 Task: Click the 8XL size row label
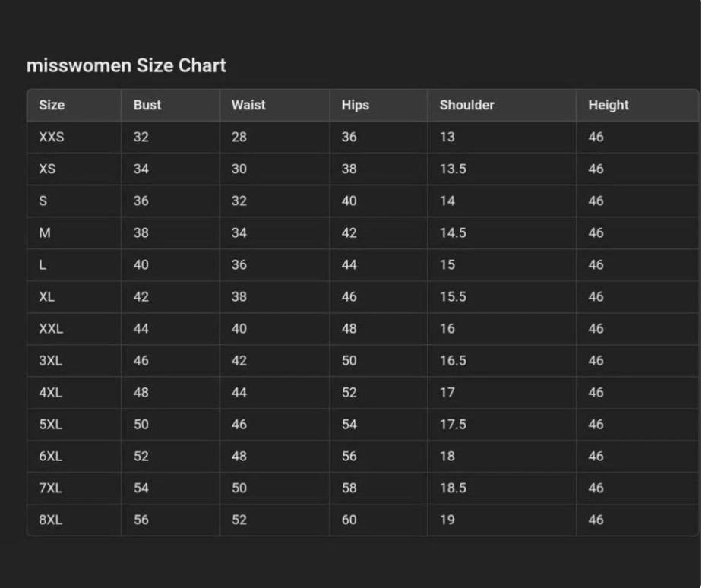tap(50, 520)
